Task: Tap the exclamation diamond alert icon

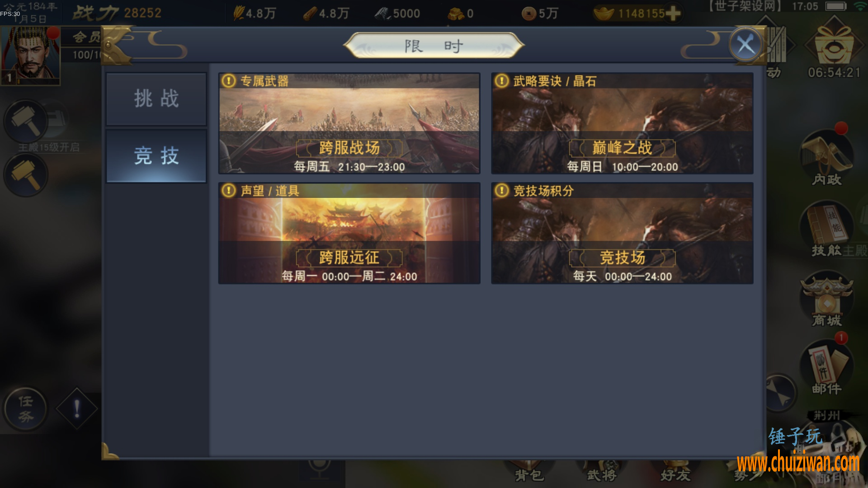Action: click(77, 409)
